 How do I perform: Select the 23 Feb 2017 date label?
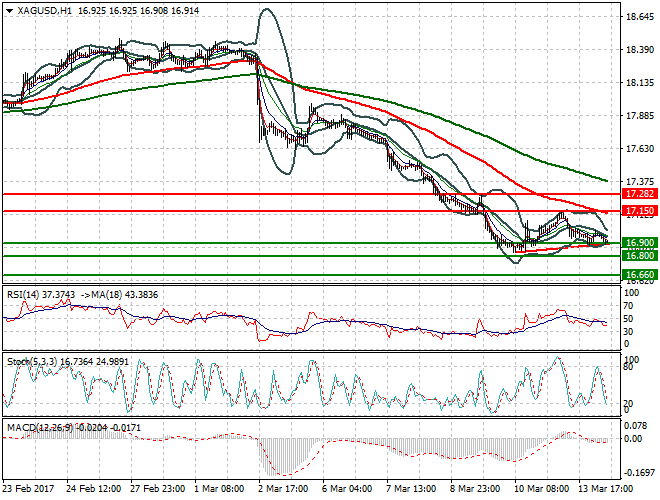click(28, 489)
